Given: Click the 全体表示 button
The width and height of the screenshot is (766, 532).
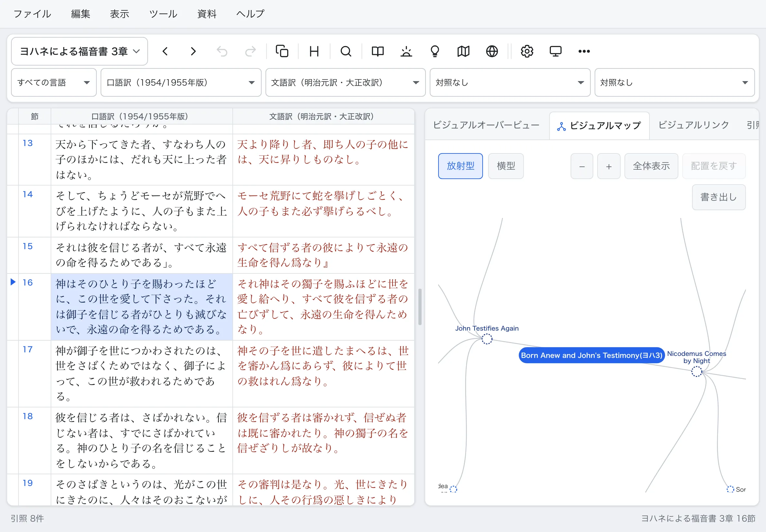Looking at the screenshot, I should 651,166.
